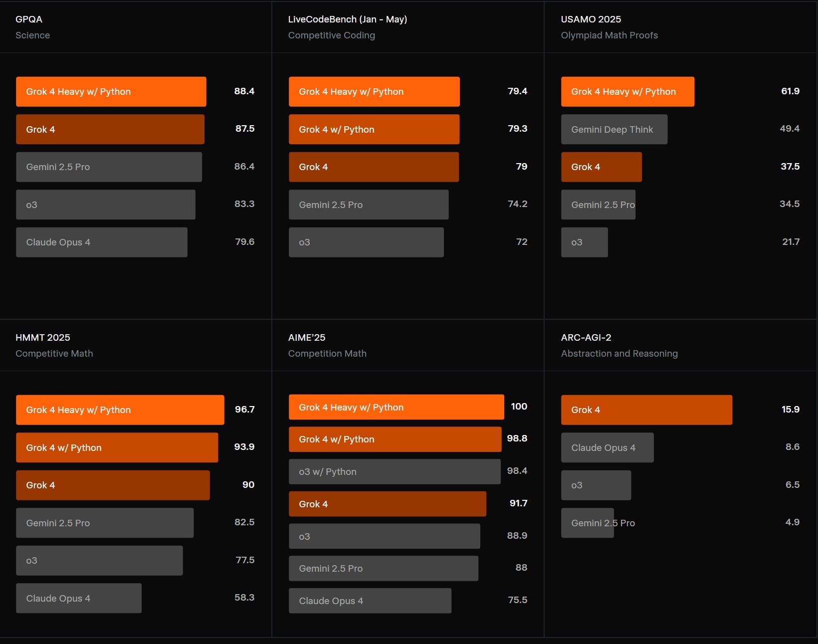Select the AIME'25 heading
The image size is (818, 644).
(x=307, y=337)
